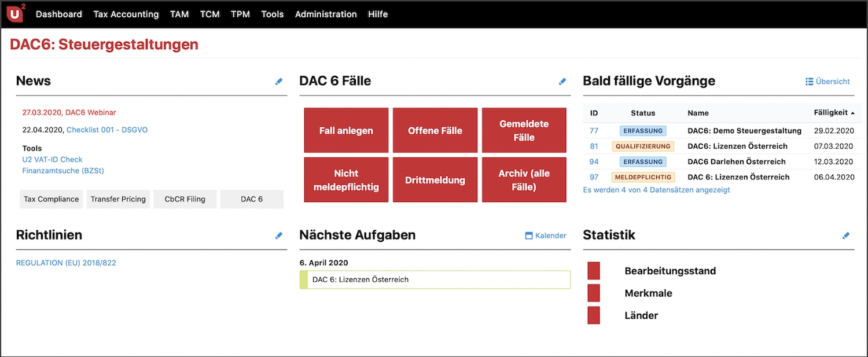Click the Richtlinien edit pencil icon
Screen dimensions: 868x357
pos(279,235)
